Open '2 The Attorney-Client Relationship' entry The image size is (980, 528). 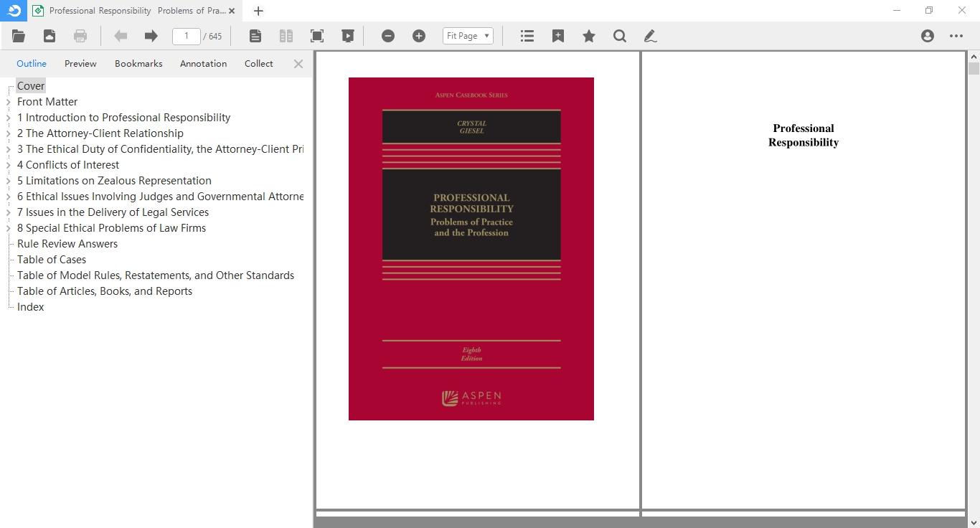point(100,133)
